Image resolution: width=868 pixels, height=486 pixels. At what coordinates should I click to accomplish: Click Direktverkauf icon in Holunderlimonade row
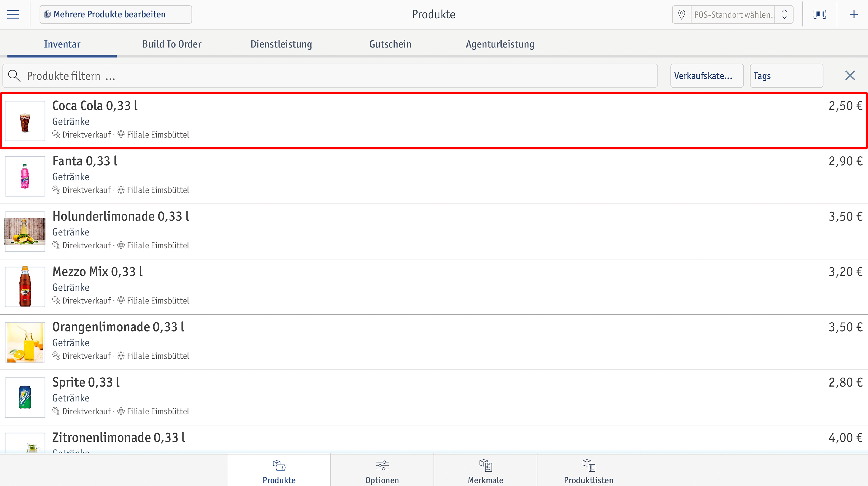point(56,245)
